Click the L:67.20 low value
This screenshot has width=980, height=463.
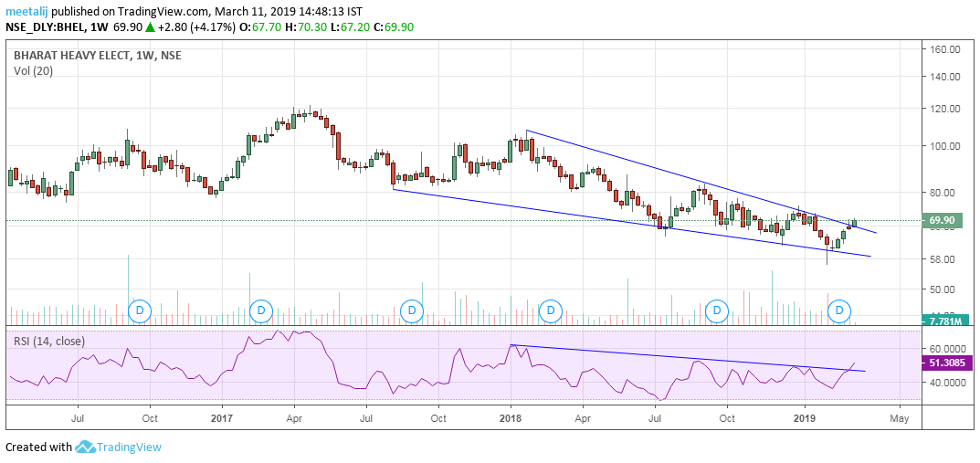click(348, 26)
